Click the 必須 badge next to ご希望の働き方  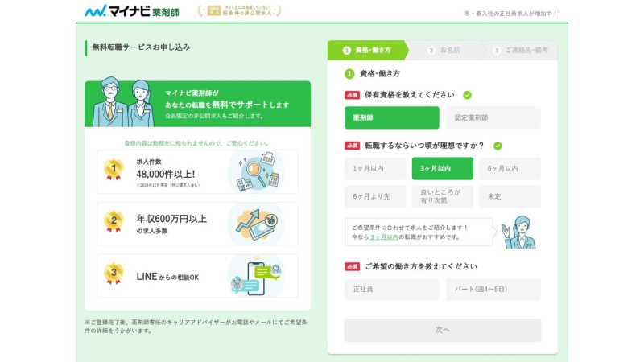(352, 266)
